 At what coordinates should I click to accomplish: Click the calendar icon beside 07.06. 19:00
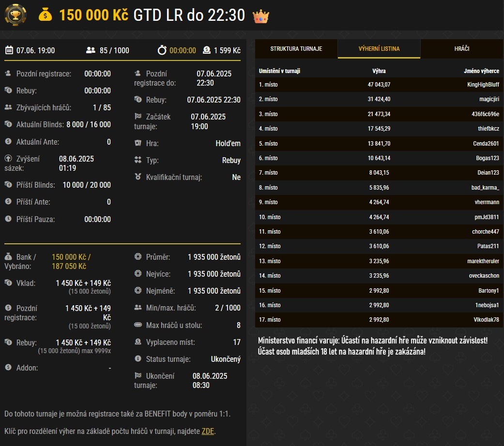[9, 50]
